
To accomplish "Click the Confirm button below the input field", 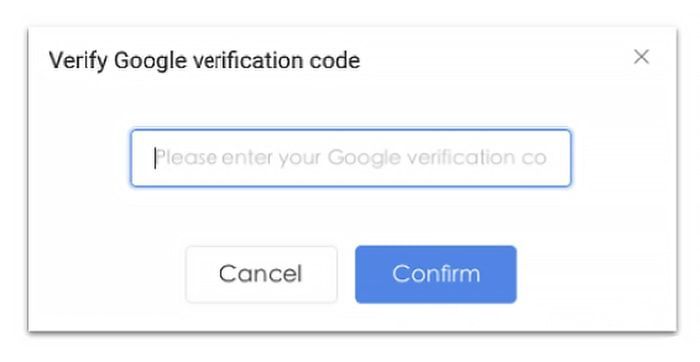I will 436,274.
